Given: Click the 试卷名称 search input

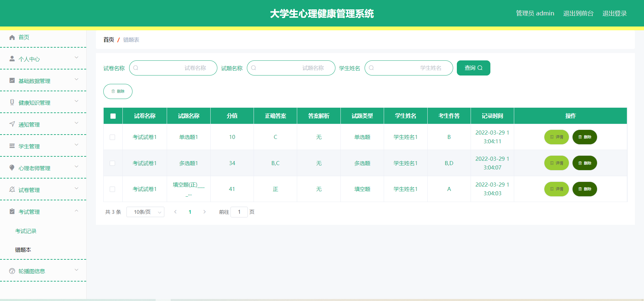Looking at the screenshot, I should (173, 68).
